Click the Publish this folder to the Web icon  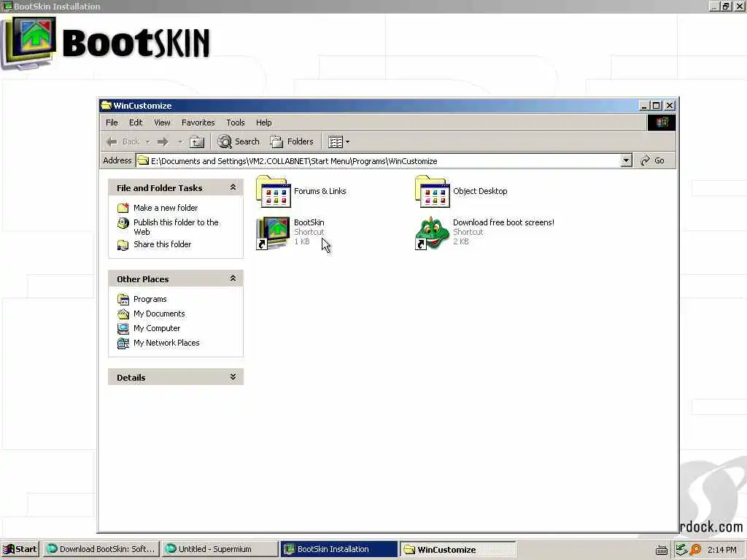pos(123,222)
